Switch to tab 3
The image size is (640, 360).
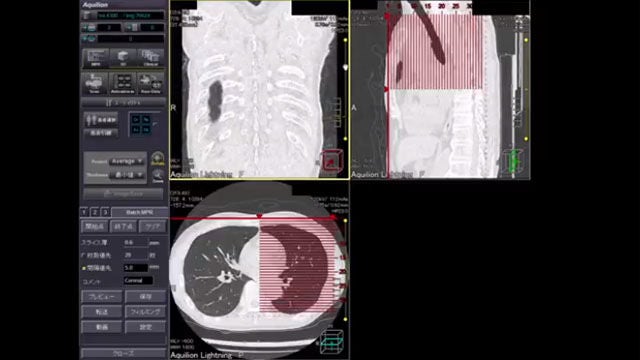(105, 212)
